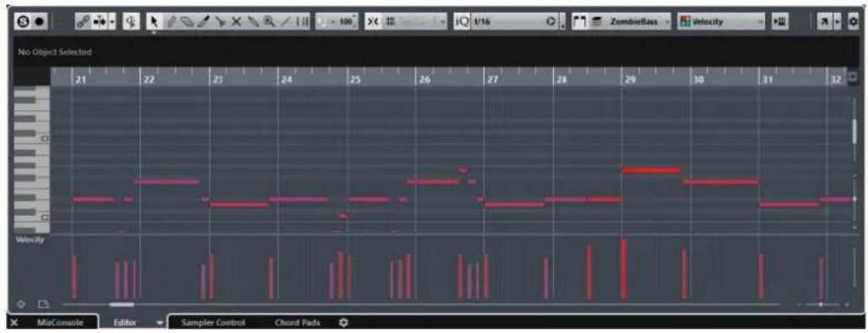Viewport: 868px width, 333px height.
Task: Toggle Show Part Borders icon
Action: (x=580, y=21)
